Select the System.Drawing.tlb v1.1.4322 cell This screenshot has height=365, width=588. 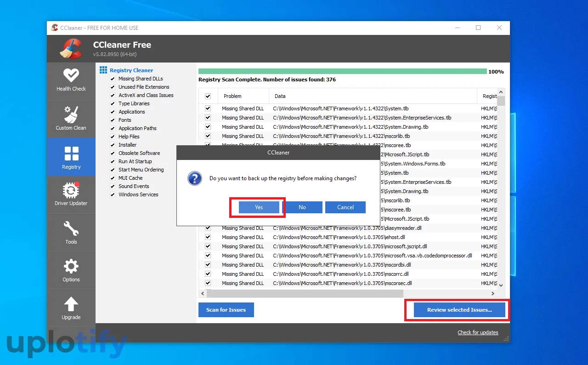[x=351, y=127]
